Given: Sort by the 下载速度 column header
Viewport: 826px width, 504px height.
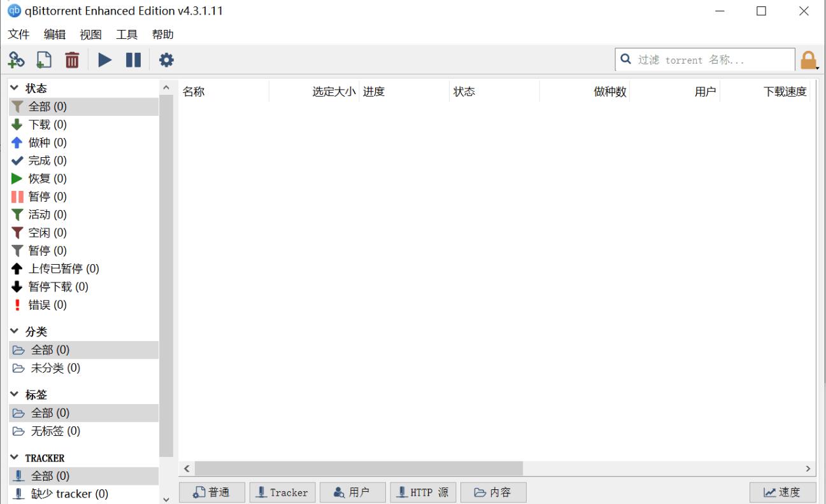Looking at the screenshot, I should coord(765,92).
